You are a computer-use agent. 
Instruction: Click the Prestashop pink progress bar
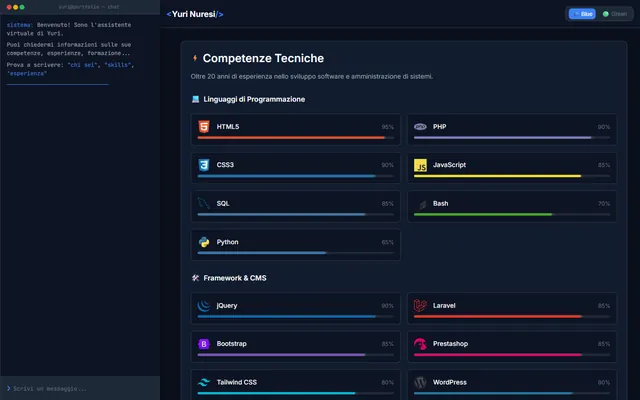click(498, 355)
